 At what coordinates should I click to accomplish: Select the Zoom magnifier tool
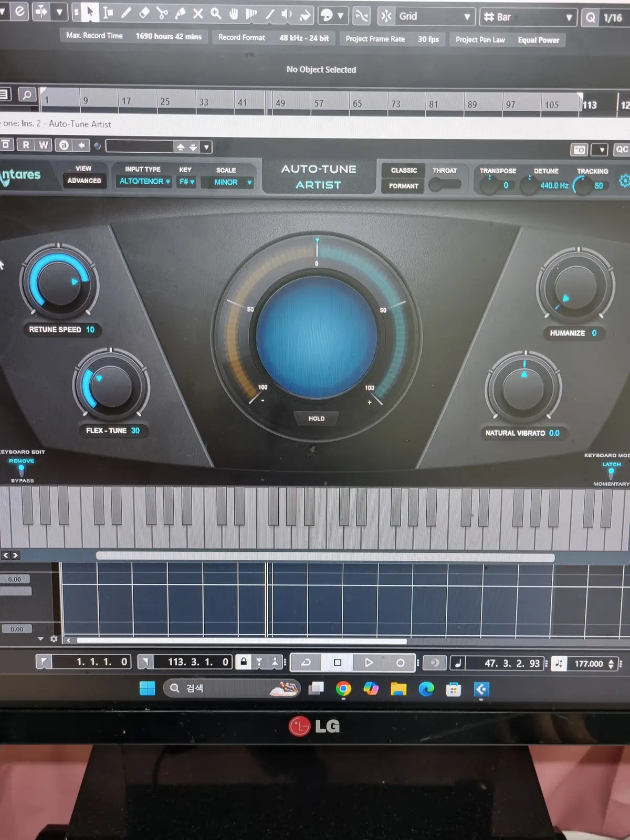point(216,14)
